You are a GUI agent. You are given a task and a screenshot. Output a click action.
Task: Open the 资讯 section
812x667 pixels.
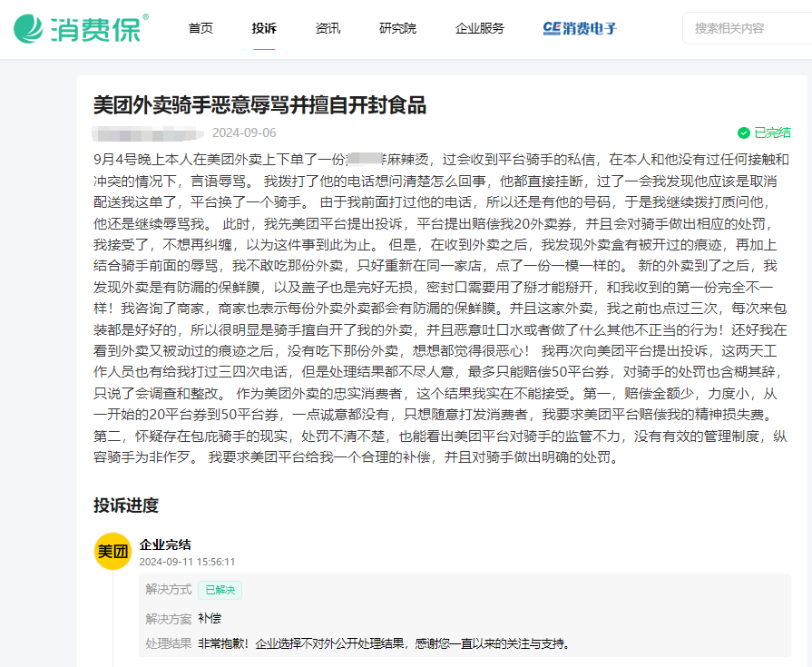pyautogui.click(x=327, y=28)
